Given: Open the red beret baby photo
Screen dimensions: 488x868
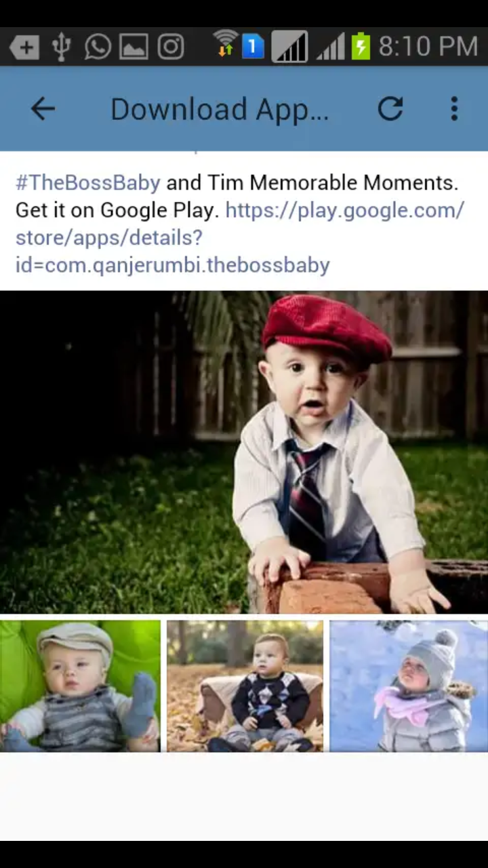Looking at the screenshot, I should [244, 452].
